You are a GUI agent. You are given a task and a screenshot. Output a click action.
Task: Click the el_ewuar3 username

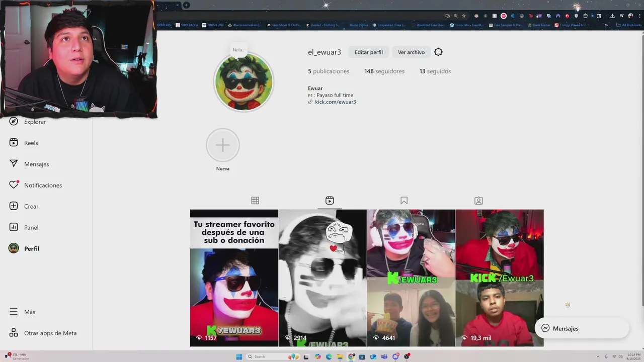tap(325, 52)
